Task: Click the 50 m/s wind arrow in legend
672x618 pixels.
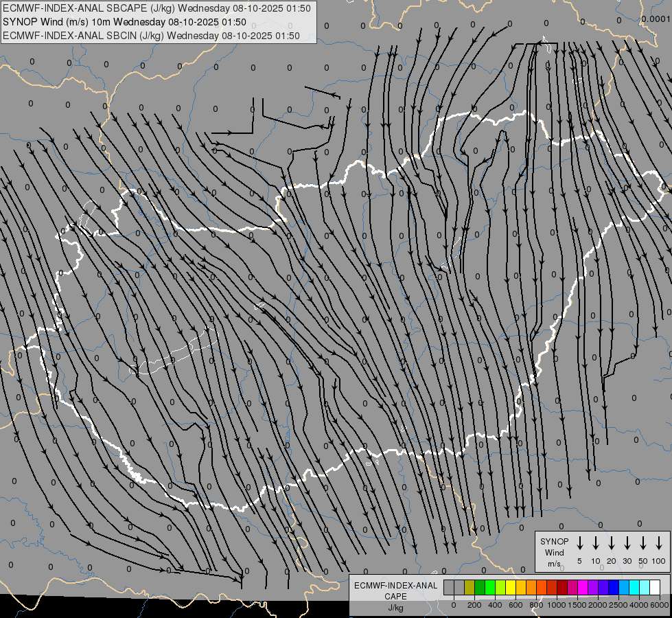Action: click(643, 543)
